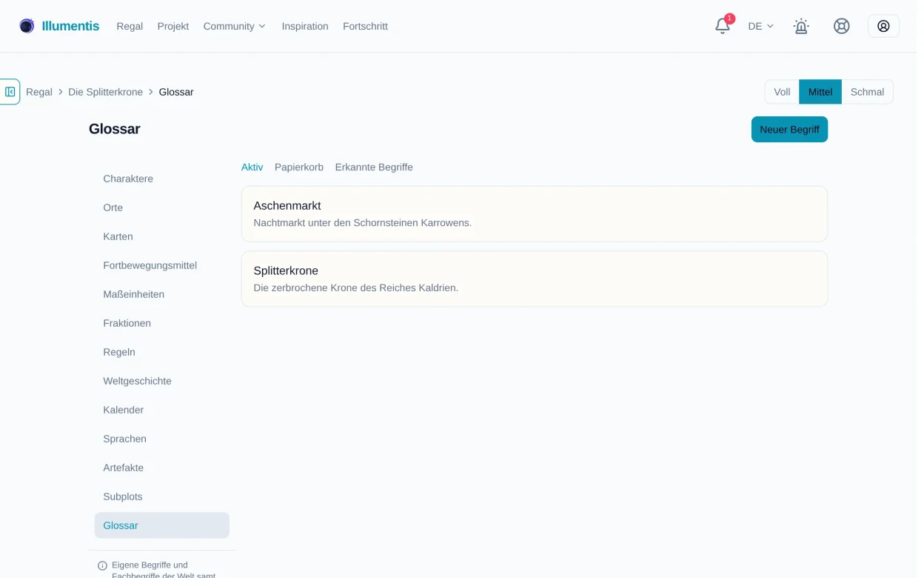Viewport: 924px width, 578px height.
Task: Click the Illumentis brand name
Action: pos(70,26)
